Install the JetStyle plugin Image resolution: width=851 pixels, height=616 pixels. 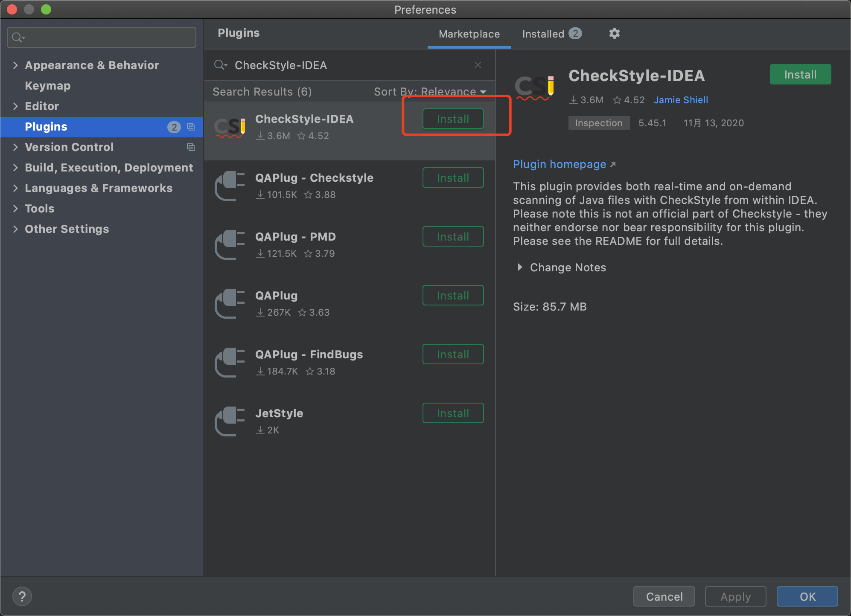(453, 413)
